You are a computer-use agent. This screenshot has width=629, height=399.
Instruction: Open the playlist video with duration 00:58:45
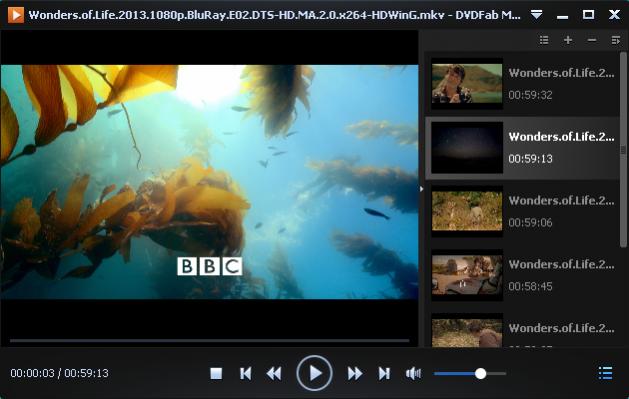(522, 275)
